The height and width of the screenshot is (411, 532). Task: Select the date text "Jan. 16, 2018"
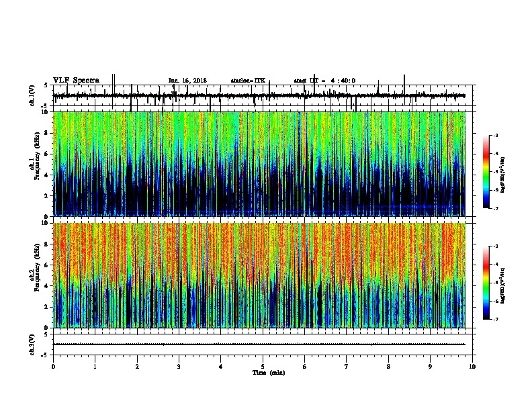pos(187,81)
